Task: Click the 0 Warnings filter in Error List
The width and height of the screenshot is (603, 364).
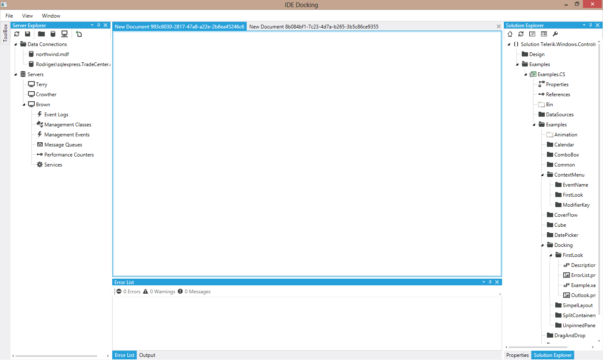Action: pos(159,291)
